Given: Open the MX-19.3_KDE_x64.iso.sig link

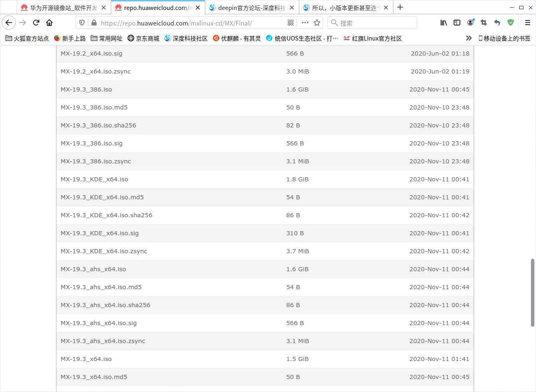Looking at the screenshot, I should click(x=100, y=233).
